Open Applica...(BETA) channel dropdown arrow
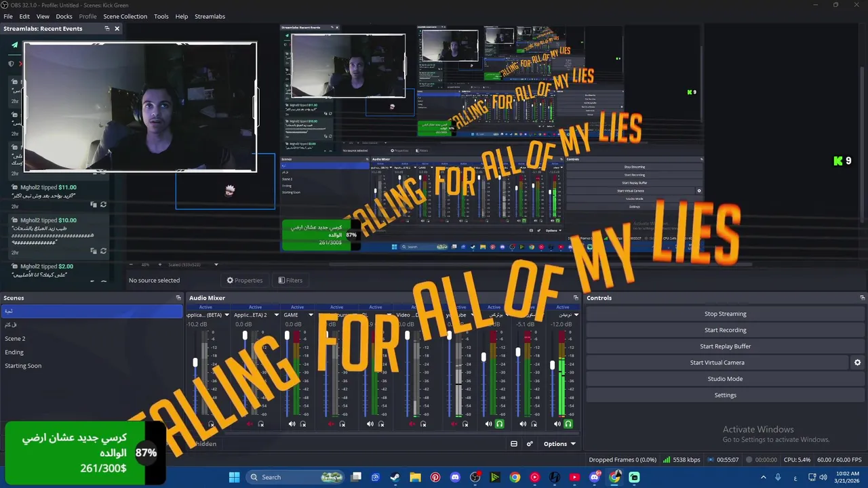Viewport: 868px width, 488px height. (x=226, y=314)
